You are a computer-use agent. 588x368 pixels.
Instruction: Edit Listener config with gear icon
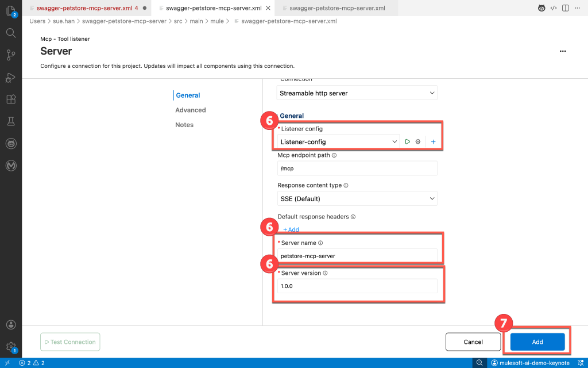[418, 141]
